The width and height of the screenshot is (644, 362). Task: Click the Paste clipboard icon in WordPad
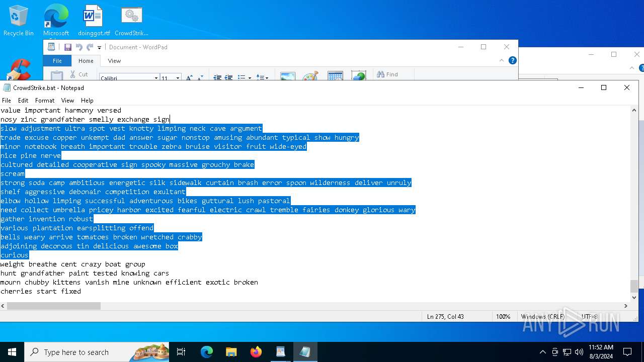[57, 75]
